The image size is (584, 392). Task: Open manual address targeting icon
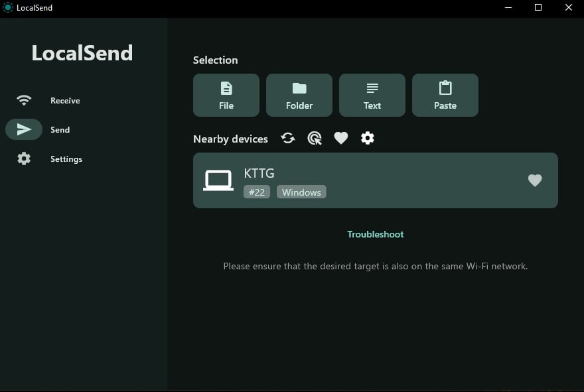[x=315, y=138]
